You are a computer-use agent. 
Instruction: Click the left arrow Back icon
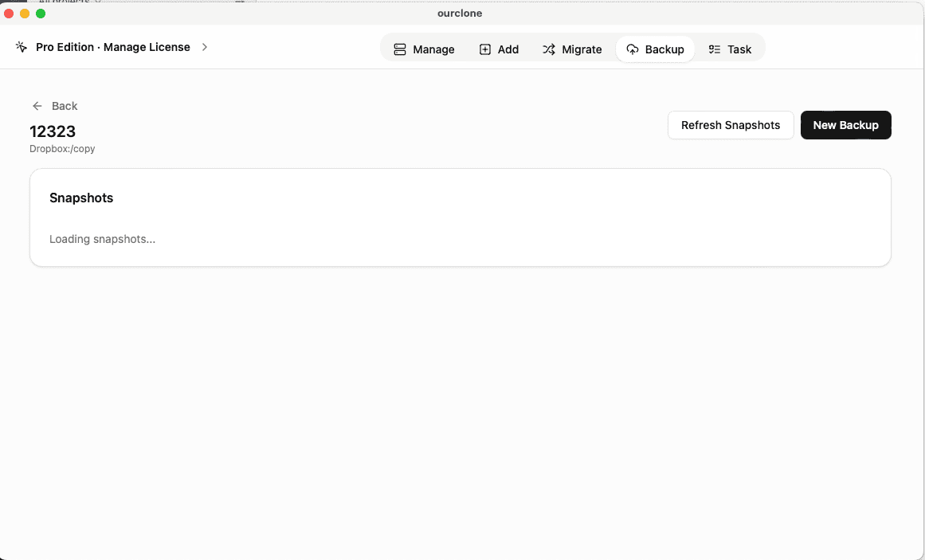tap(37, 106)
